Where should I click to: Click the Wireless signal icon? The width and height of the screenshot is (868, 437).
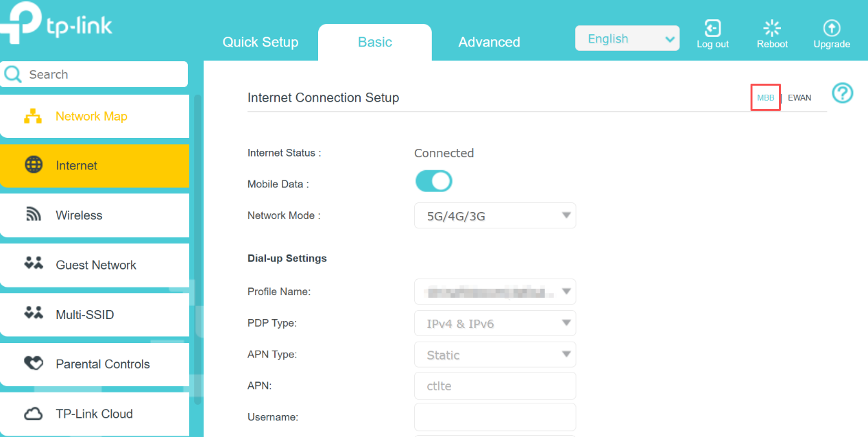click(33, 215)
